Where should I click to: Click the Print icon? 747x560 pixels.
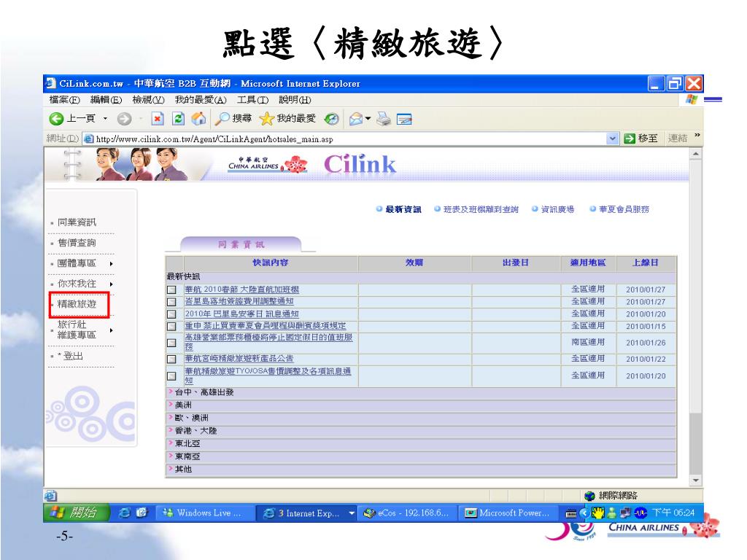tap(384, 119)
